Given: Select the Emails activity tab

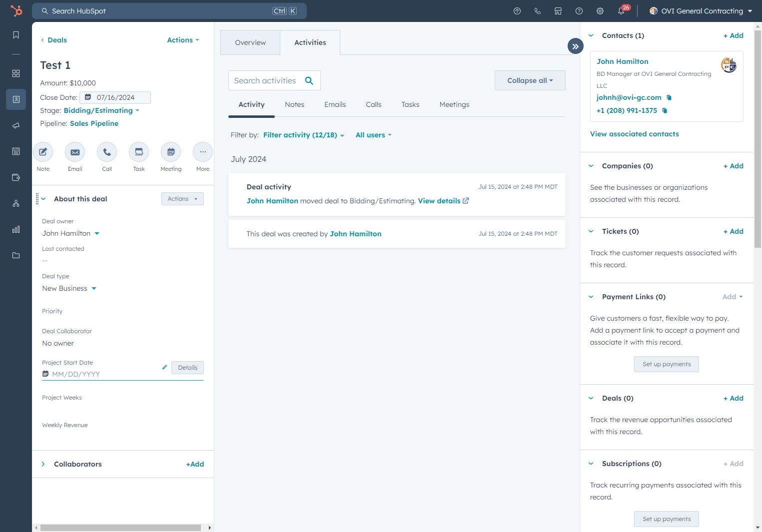Looking at the screenshot, I should [x=335, y=104].
